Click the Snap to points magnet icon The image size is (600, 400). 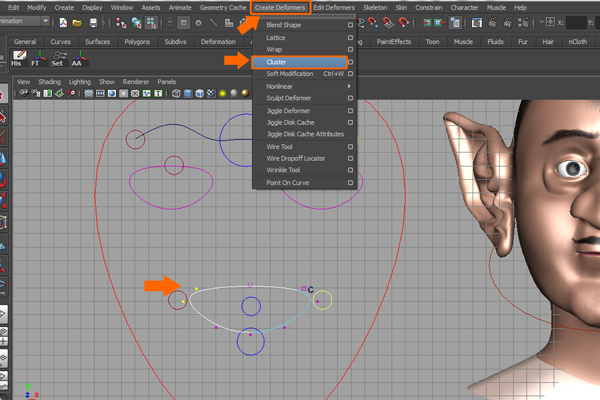click(373, 23)
